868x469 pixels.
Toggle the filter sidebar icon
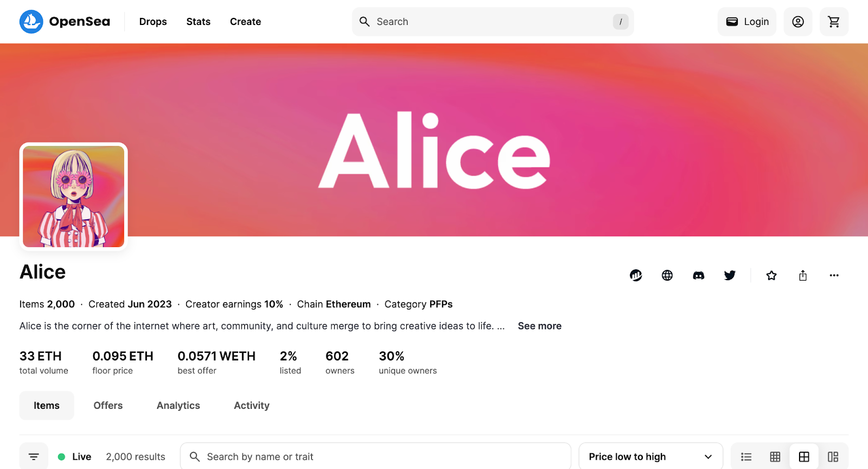[34, 457]
